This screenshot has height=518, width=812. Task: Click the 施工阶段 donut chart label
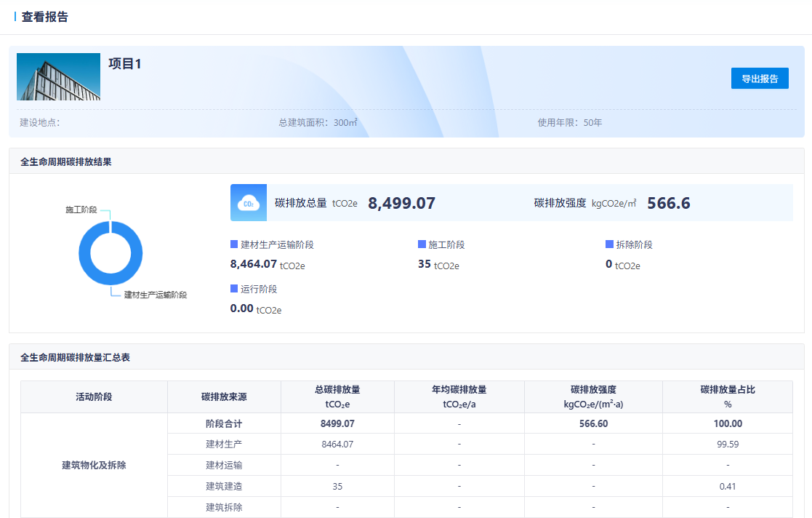[x=81, y=210]
